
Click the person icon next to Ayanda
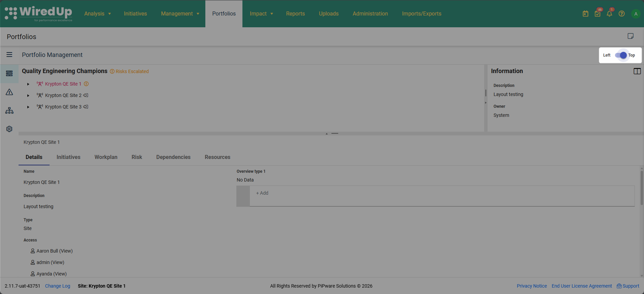pos(33,274)
